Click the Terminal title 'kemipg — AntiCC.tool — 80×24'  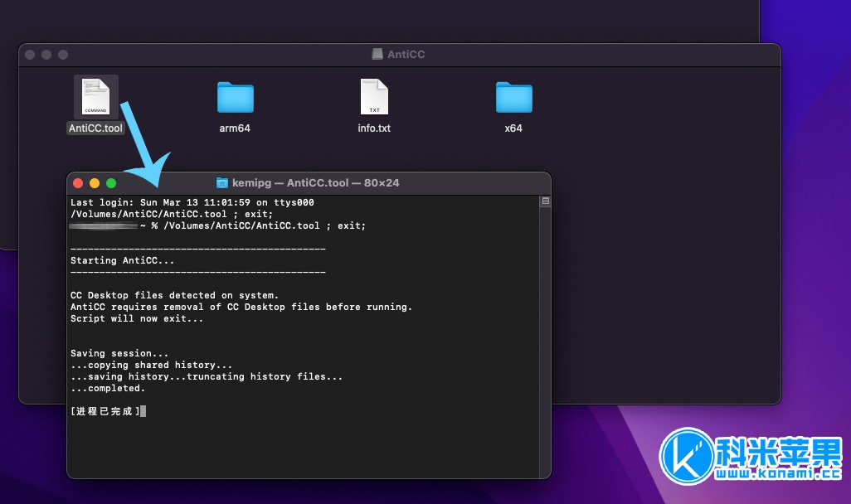pyautogui.click(x=315, y=183)
